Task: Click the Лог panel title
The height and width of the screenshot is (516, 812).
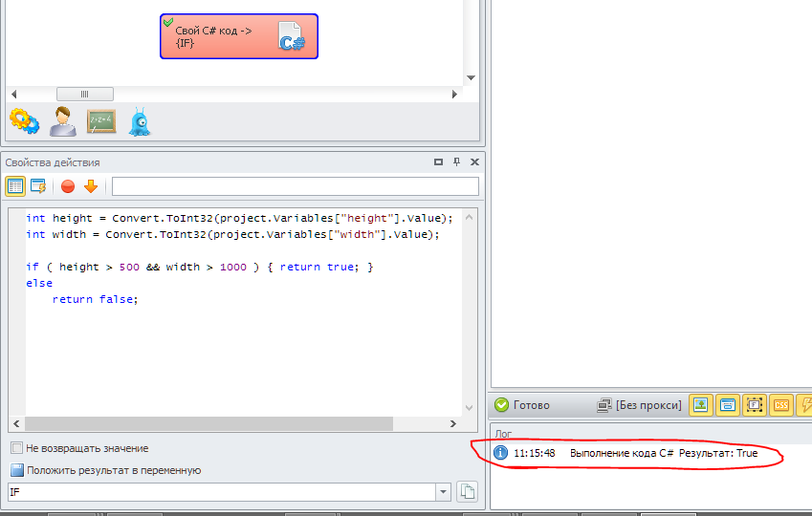Action: [x=503, y=434]
